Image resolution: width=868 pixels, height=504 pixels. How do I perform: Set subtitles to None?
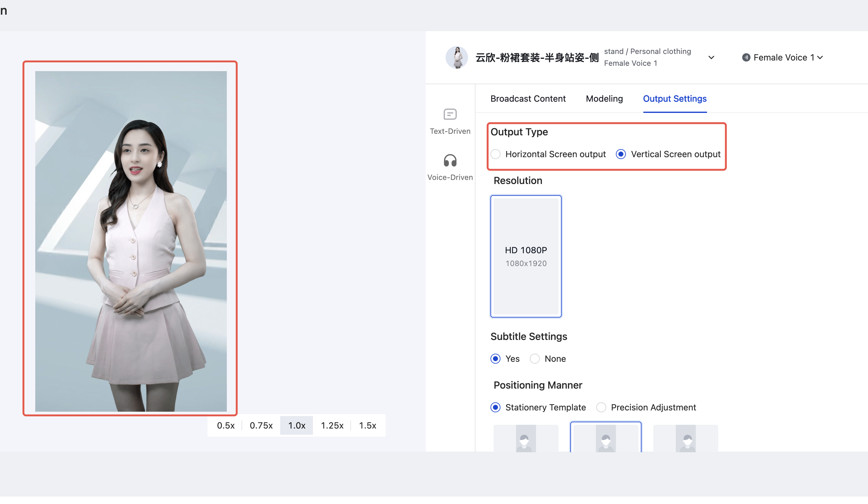pos(534,359)
